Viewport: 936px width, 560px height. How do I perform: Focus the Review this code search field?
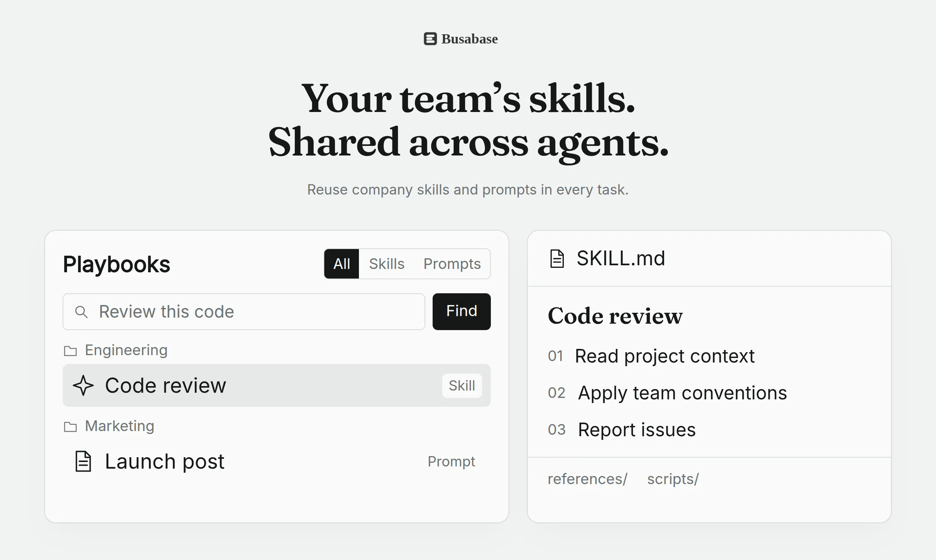click(244, 312)
